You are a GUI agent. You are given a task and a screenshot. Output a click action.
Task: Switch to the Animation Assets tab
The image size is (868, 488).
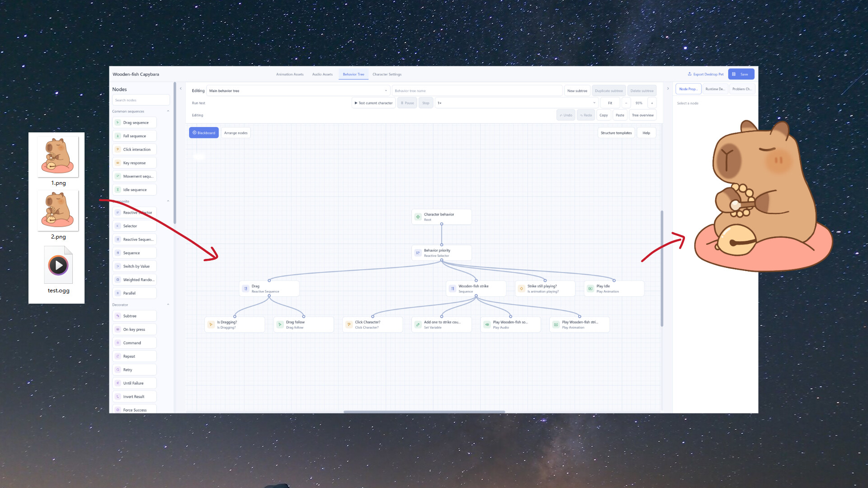290,75
